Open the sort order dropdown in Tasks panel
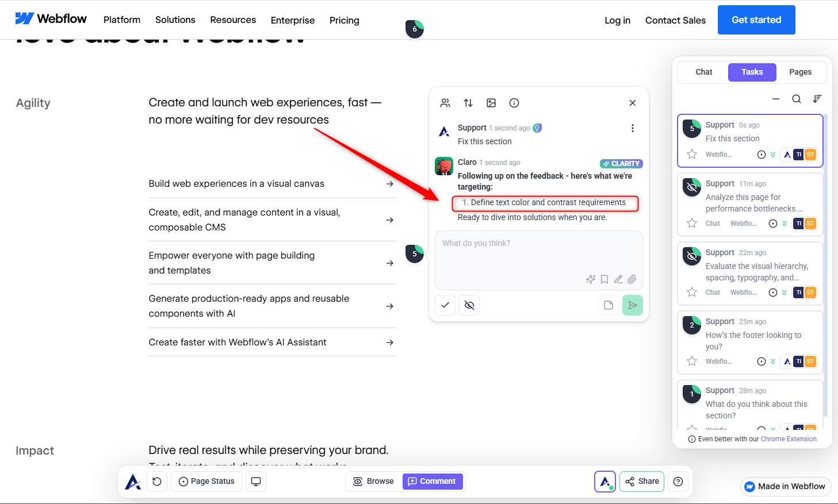The width and height of the screenshot is (838, 504). [817, 99]
